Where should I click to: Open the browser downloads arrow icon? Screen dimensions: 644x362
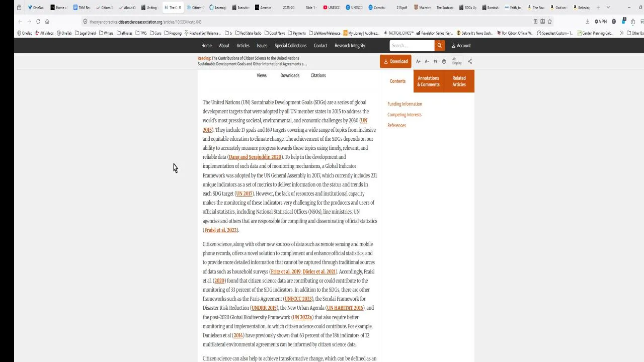coord(587,22)
